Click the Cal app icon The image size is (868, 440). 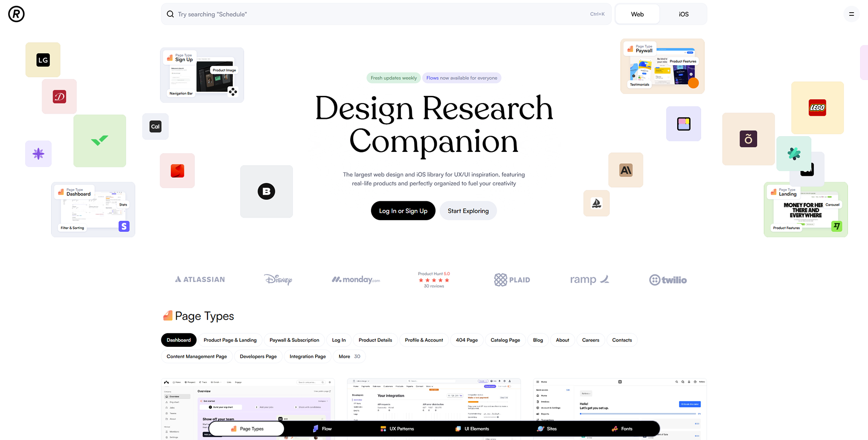click(156, 127)
